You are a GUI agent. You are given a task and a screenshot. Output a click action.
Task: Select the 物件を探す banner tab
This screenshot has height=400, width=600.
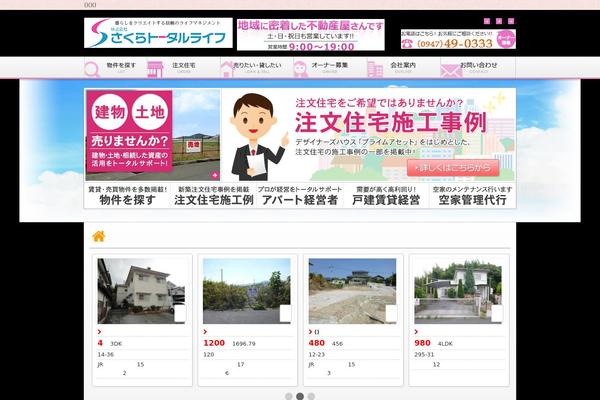coord(127,196)
